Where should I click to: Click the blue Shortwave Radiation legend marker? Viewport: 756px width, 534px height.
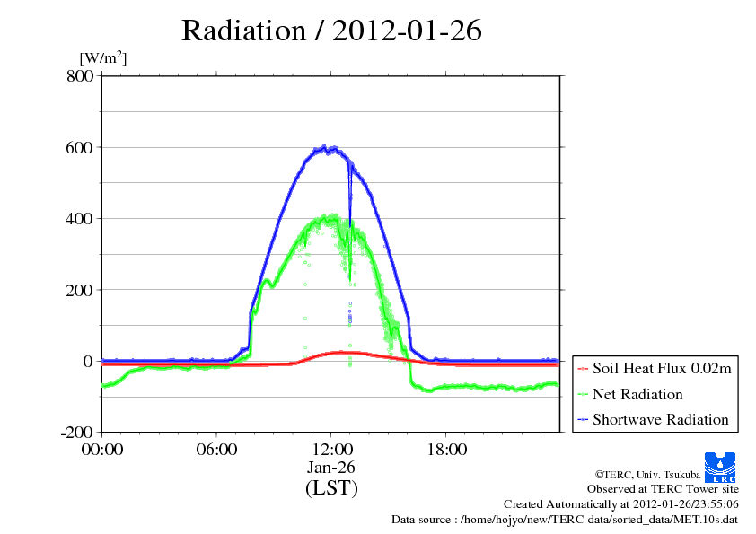(583, 420)
